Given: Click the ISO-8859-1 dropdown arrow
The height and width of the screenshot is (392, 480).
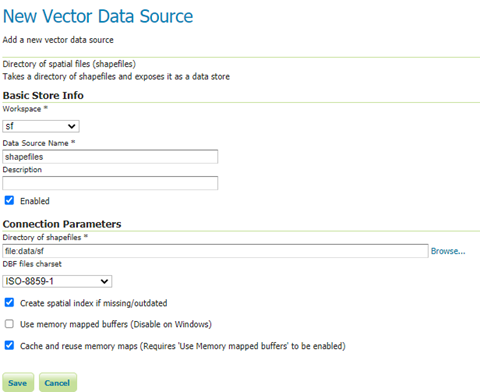Looking at the screenshot, I should click(104, 281).
